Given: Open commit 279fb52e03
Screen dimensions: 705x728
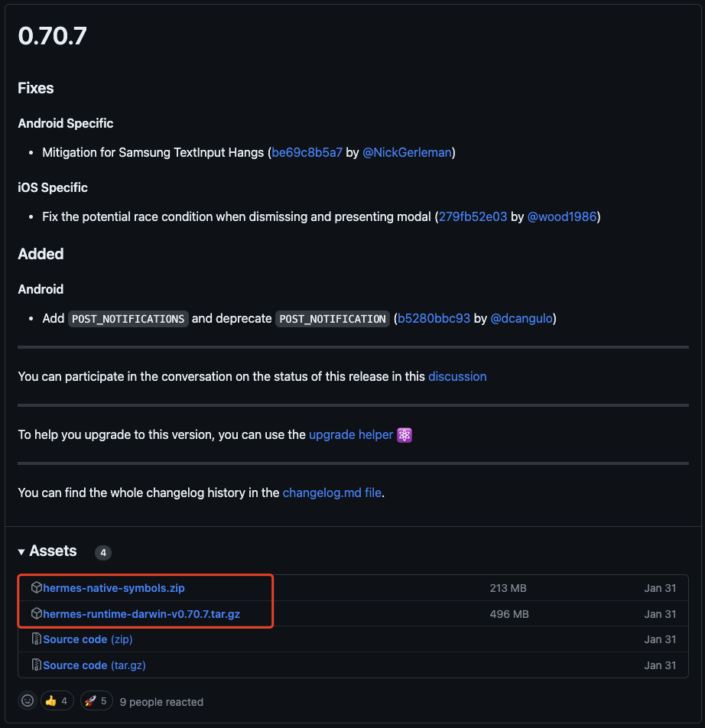Looking at the screenshot, I should tap(472, 216).
